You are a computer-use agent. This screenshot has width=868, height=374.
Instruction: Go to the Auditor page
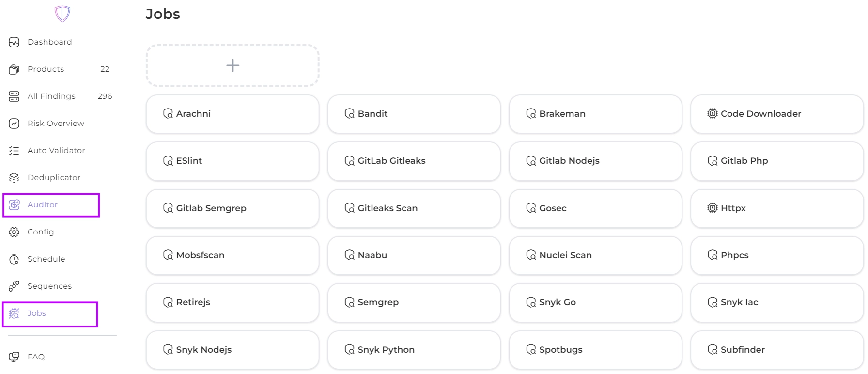(43, 205)
